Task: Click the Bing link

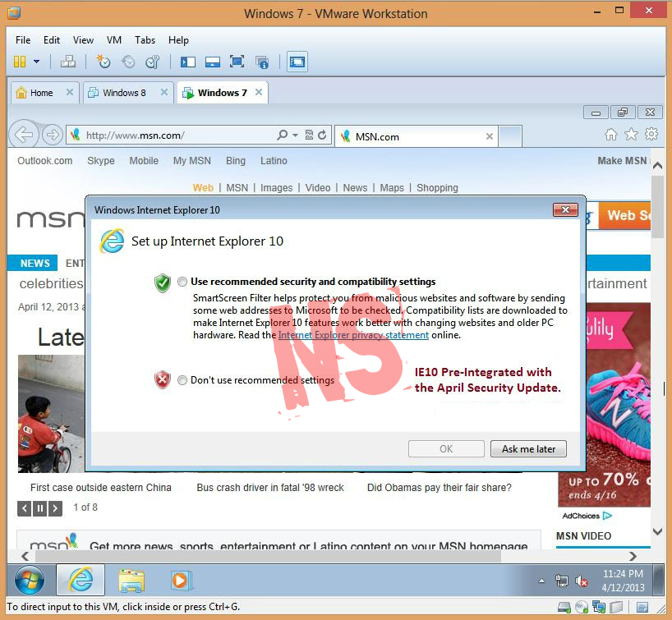Action: point(236,161)
